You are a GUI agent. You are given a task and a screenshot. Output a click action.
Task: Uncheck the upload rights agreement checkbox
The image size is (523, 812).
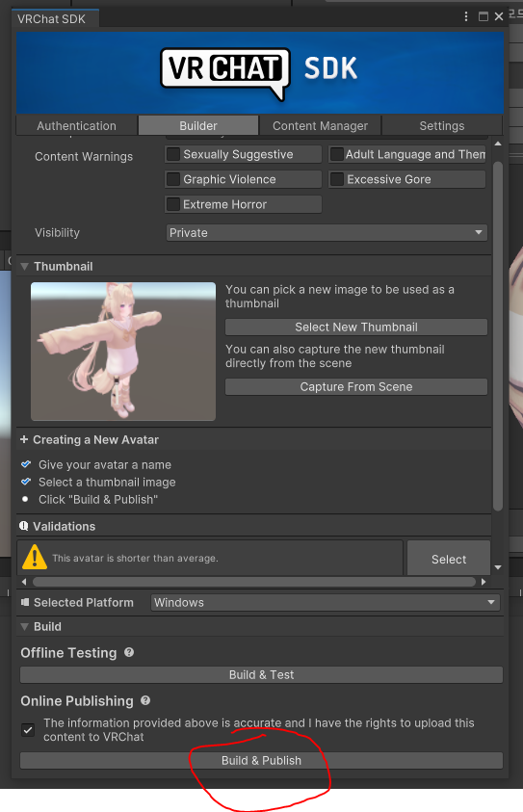28,730
